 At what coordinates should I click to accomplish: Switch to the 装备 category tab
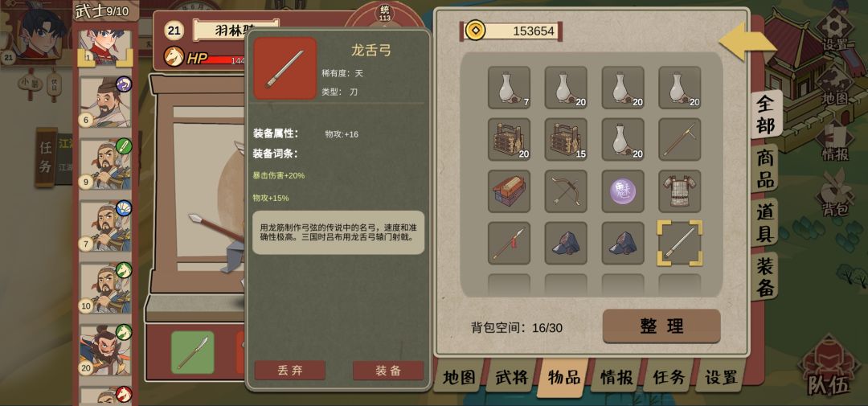[767, 275]
